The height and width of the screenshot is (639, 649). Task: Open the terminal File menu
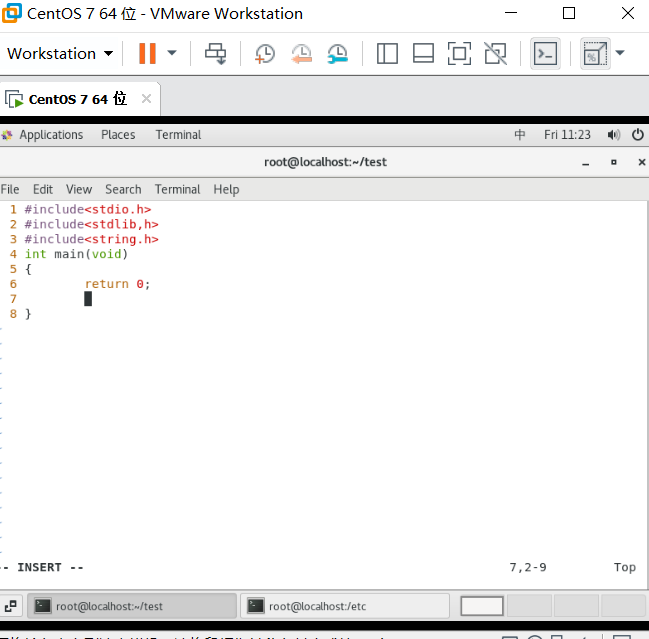[x=10, y=190]
